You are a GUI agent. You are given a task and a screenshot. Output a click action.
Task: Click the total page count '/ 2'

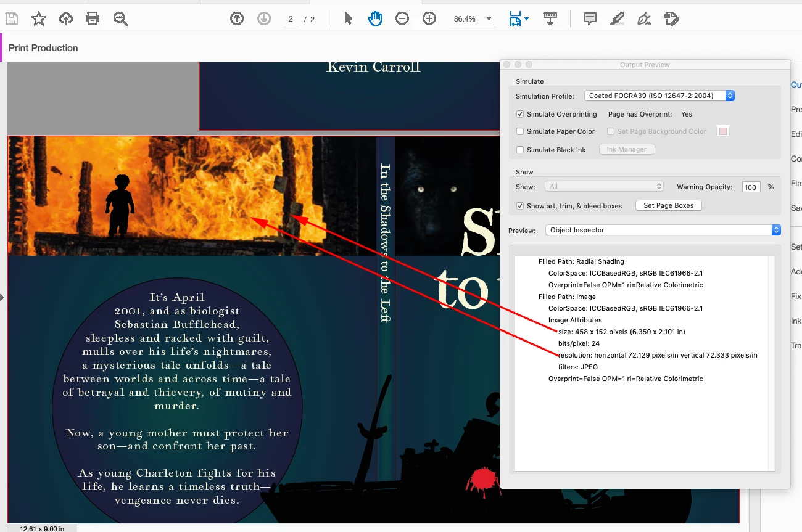(x=310, y=20)
